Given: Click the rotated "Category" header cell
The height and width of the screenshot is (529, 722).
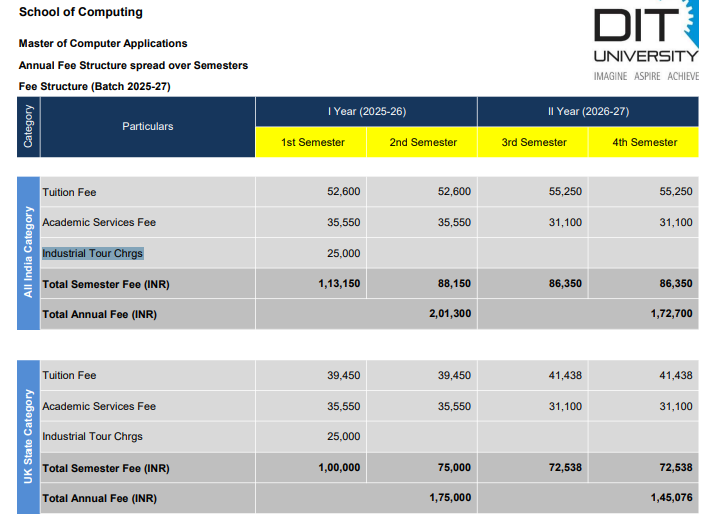Looking at the screenshot, I should (28, 126).
